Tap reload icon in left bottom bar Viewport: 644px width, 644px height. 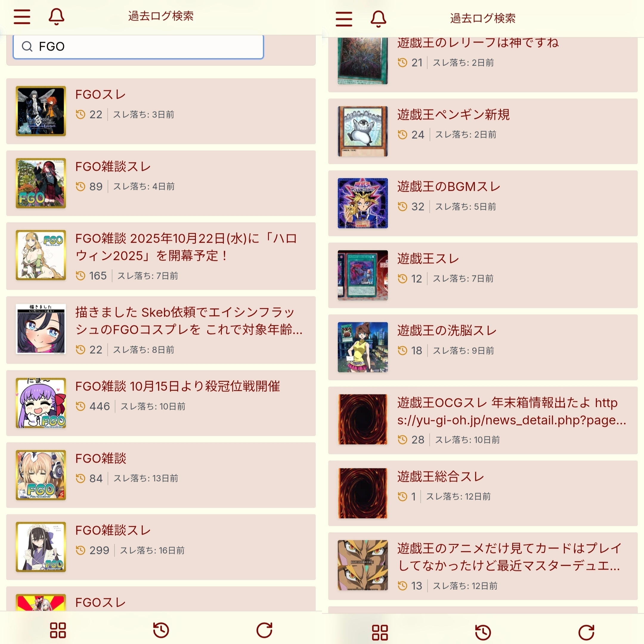[x=264, y=630]
